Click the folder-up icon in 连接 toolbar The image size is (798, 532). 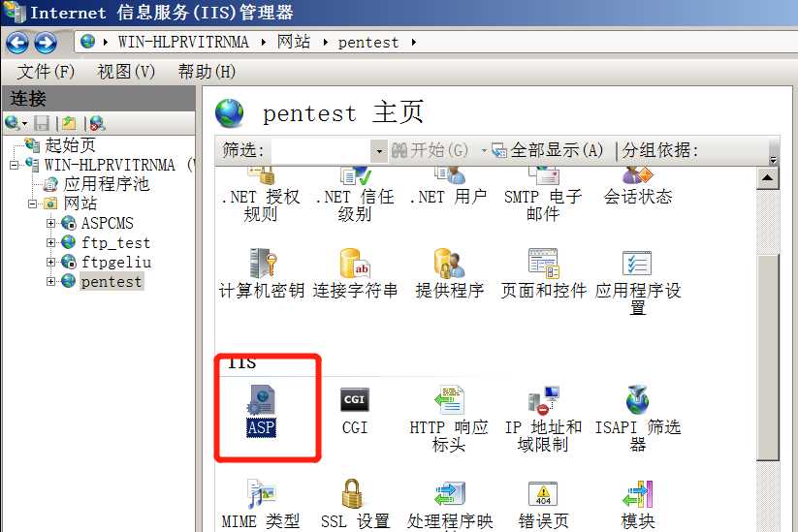click(x=69, y=122)
